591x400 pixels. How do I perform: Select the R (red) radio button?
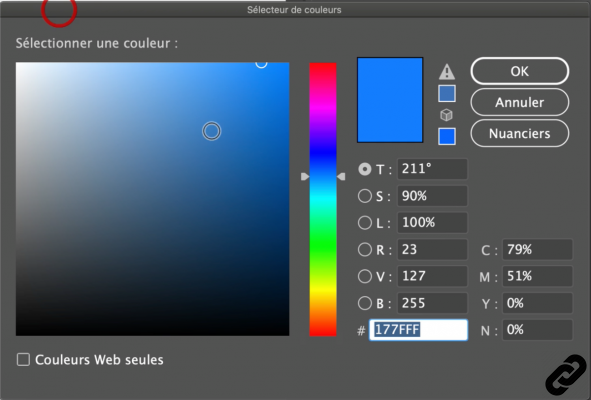pyautogui.click(x=364, y=250)
